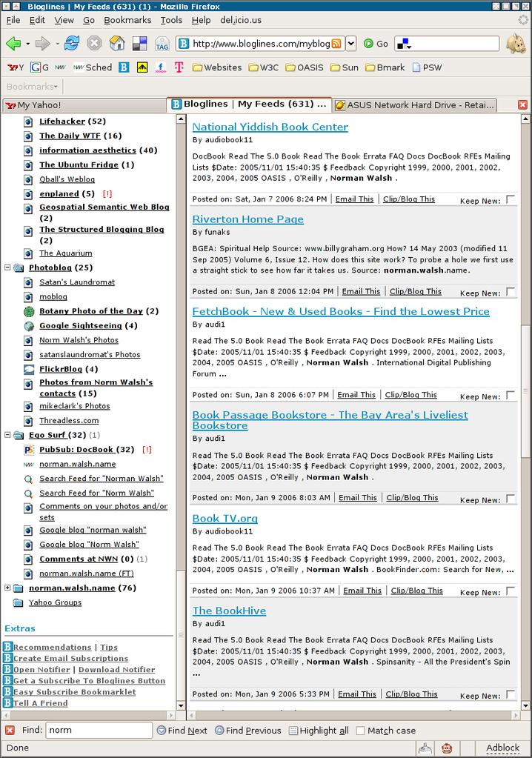Screen dimensions: 532x758
Task: Open the Google bookmark in bookmarks toolbar
Action: tap(39, 67)
